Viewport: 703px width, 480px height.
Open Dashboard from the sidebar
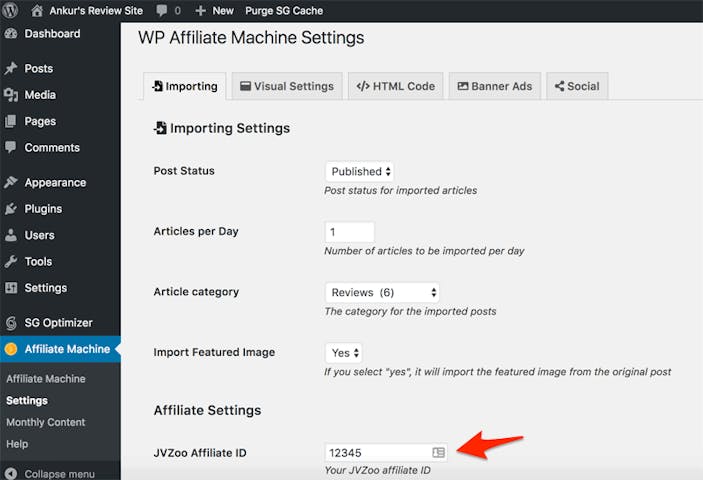(x=52, y=34)
